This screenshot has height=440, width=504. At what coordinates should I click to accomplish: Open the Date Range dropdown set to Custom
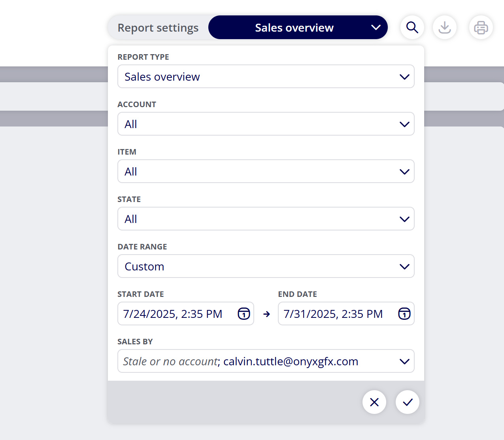[266, 266]
